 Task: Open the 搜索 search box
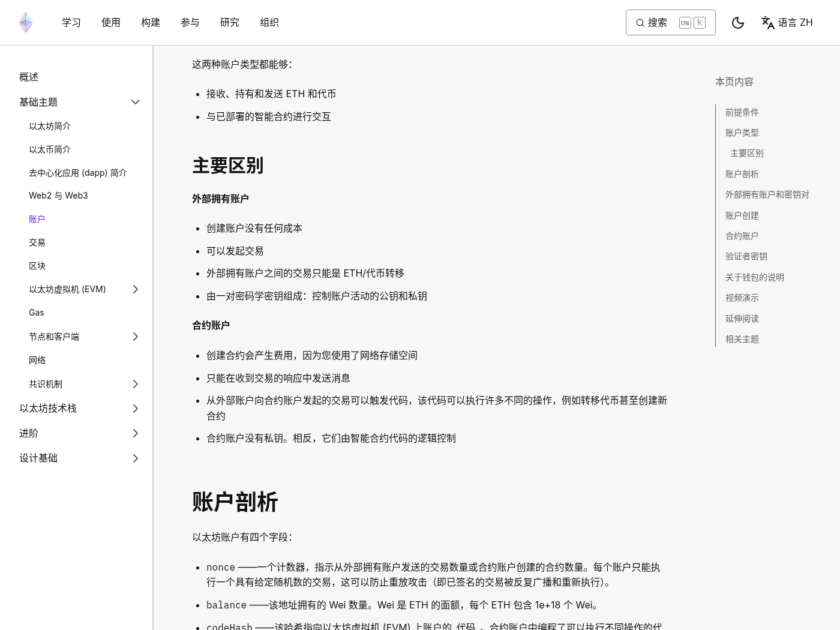pyautogui.click(x=671, y=23)
